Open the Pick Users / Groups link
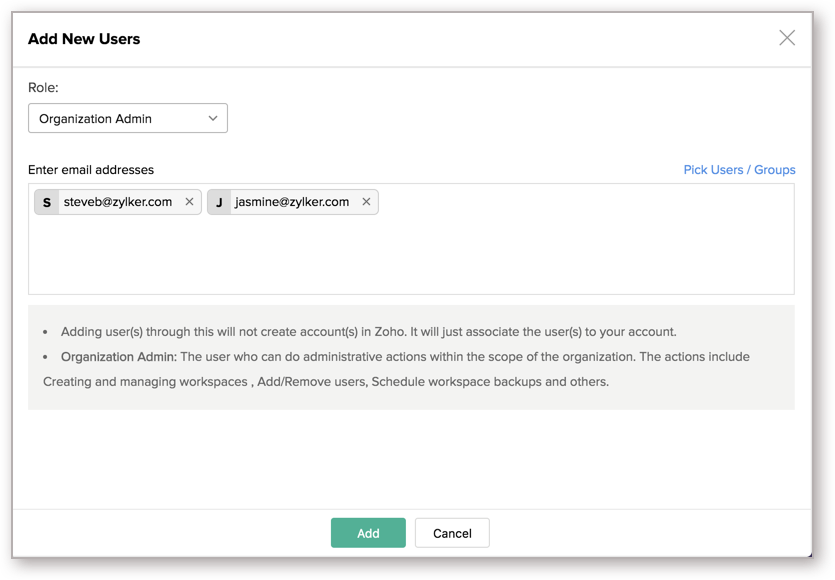The height and width of the screenshot is (580, 835). 739,170
